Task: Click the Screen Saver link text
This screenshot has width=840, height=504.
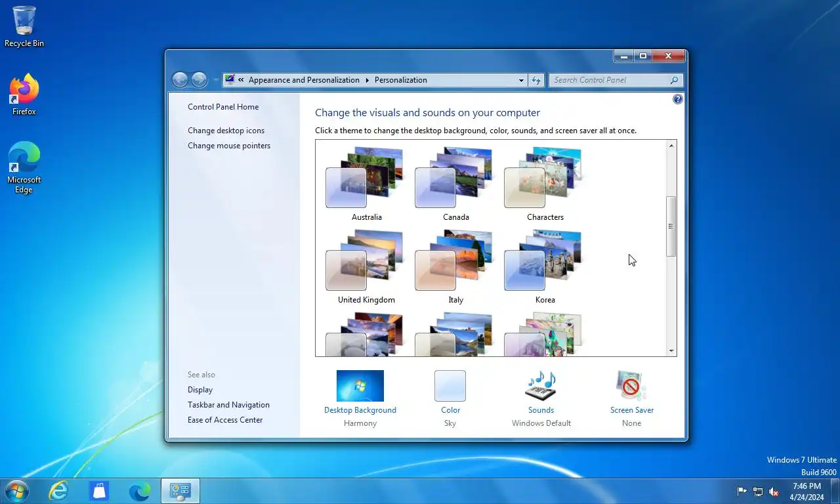Action: pyautogui.click(x=632, y=410)
